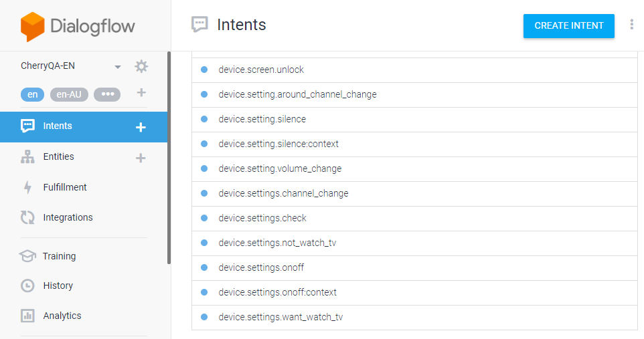This screenshot has height=339, width=644.
Task: Open intent device.settings.not_watch_tv
Action: tap(414, 243)
